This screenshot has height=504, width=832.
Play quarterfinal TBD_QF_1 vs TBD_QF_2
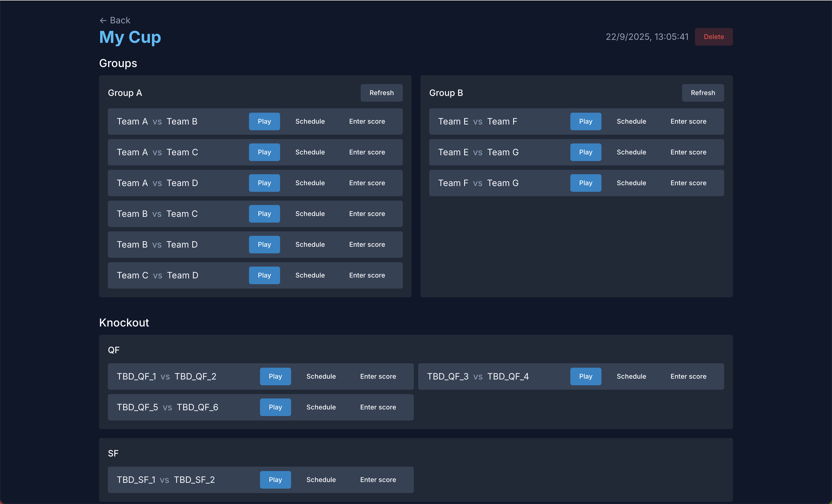(x=275, y=376)
